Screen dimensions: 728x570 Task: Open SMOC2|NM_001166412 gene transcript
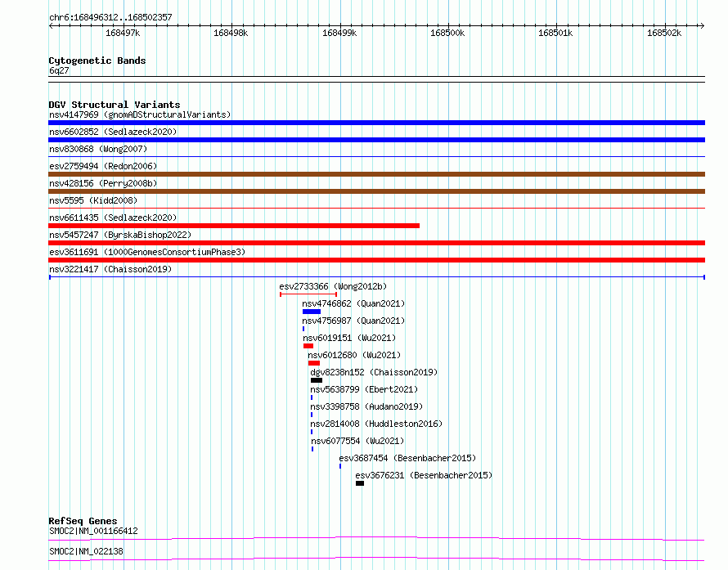coord(93,531)
